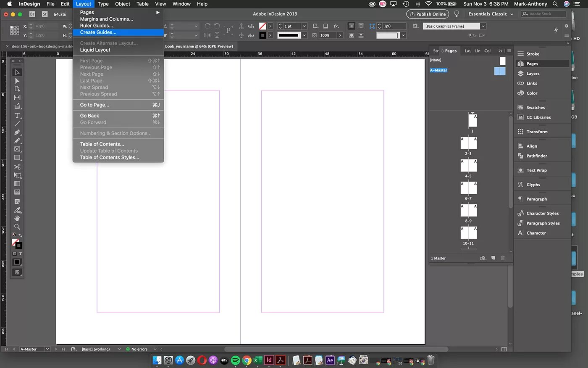Select the Type tool
The height and width of the screenshot is (368, 588).
(17, 115)
